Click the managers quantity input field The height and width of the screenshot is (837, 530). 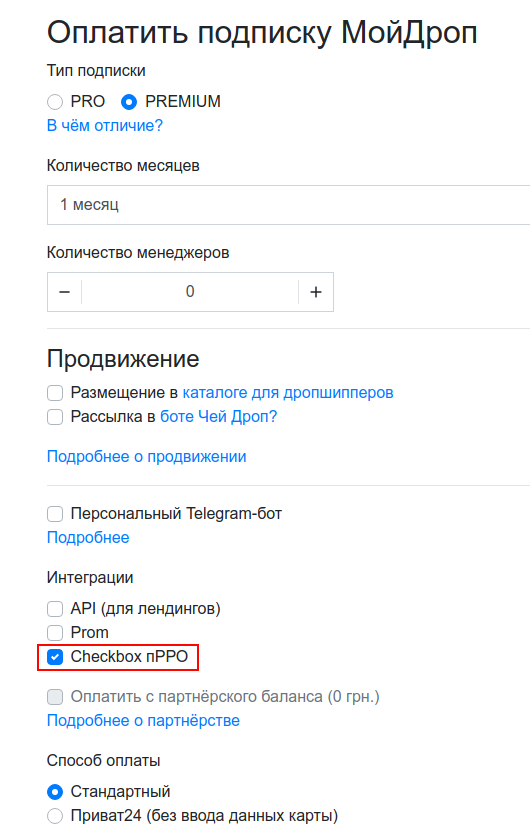(190, 292)
